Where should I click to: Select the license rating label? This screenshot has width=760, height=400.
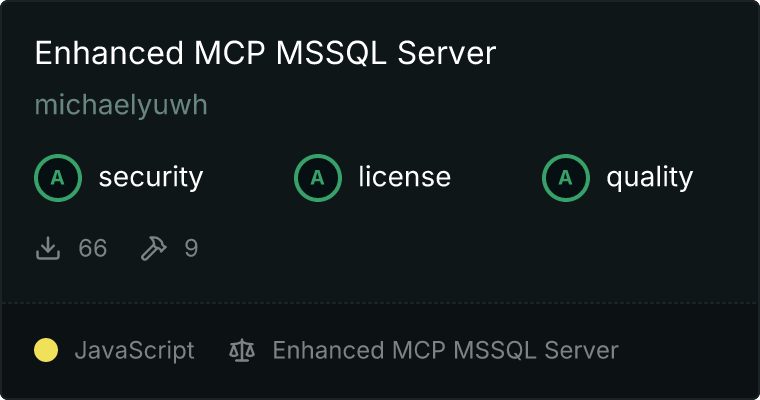(405, 176)
